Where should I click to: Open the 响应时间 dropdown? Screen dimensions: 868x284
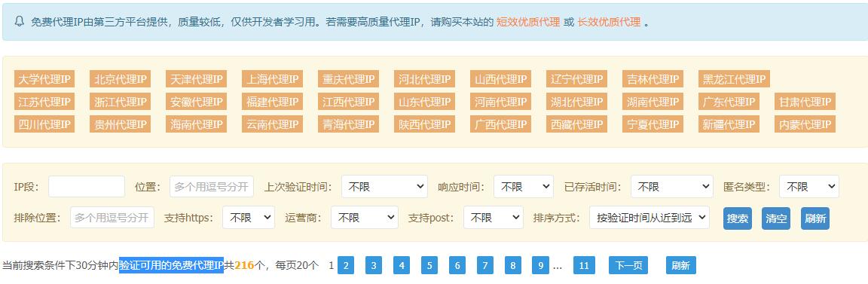click(524, 187)
